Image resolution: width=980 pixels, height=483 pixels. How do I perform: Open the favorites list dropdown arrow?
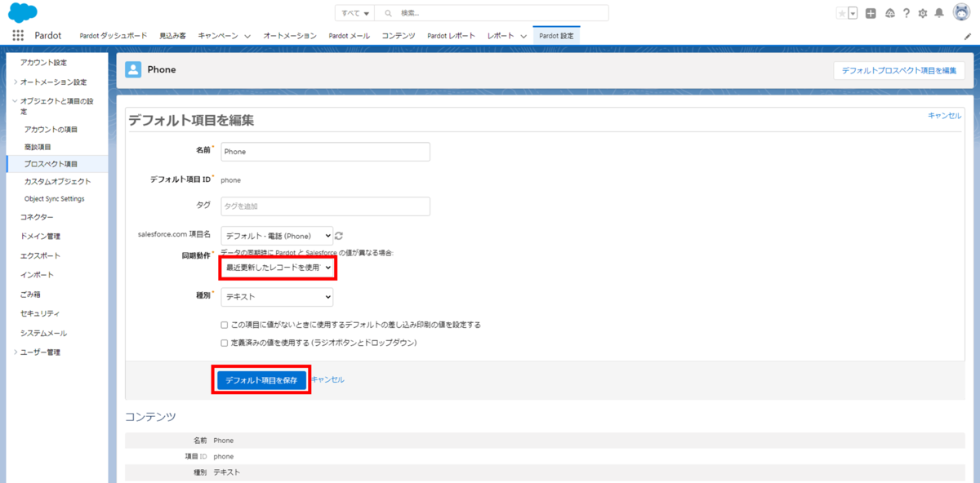click(853, 13)
